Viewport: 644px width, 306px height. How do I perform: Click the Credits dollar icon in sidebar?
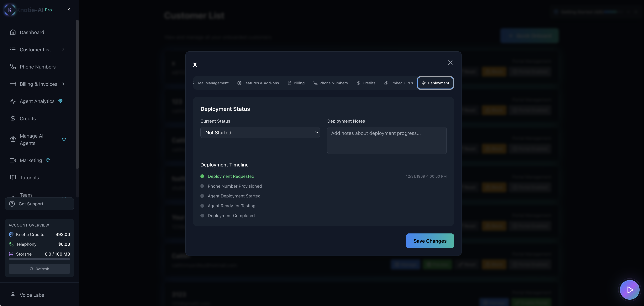tap(13, 118)
